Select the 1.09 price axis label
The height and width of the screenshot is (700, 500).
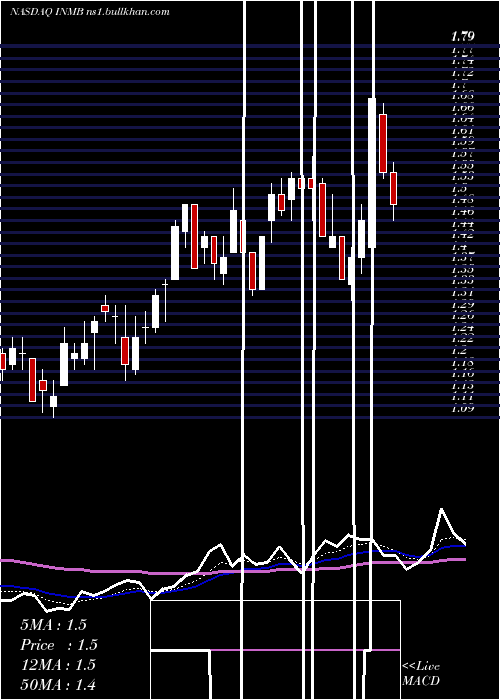[462, 408]
